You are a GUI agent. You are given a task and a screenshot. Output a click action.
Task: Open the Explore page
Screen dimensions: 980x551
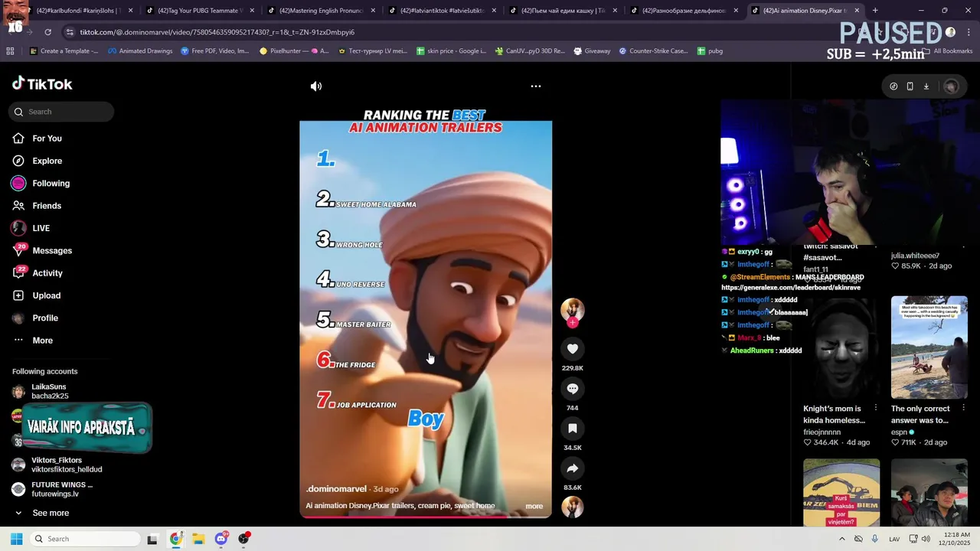pyautogui.click(x=47, y=161)
